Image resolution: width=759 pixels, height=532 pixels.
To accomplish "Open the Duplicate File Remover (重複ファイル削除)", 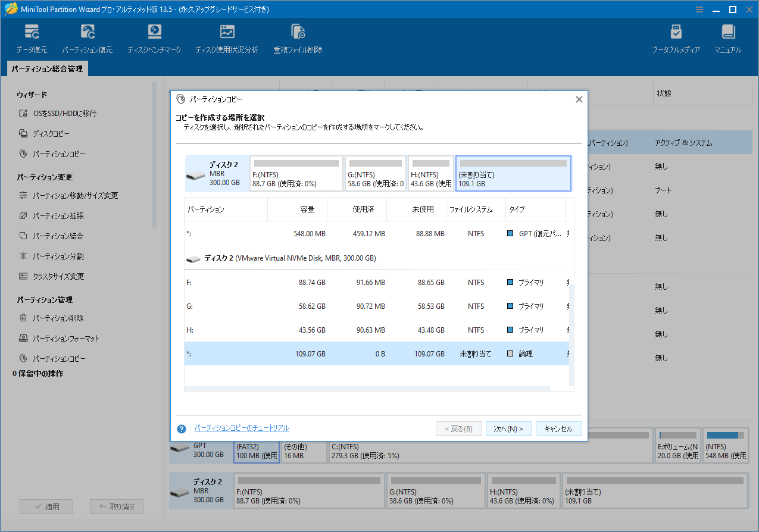I will [298, 37].
